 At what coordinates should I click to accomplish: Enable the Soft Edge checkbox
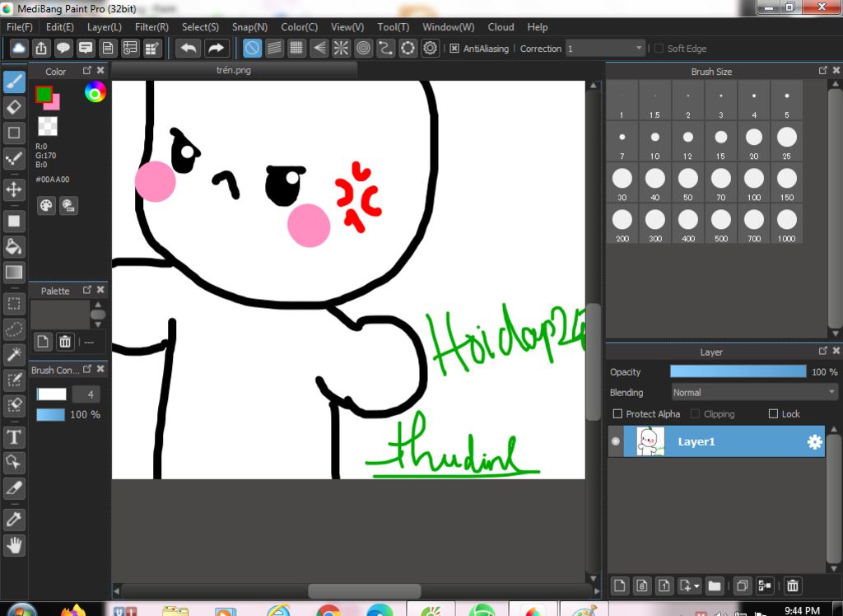(x=659, y=49)
